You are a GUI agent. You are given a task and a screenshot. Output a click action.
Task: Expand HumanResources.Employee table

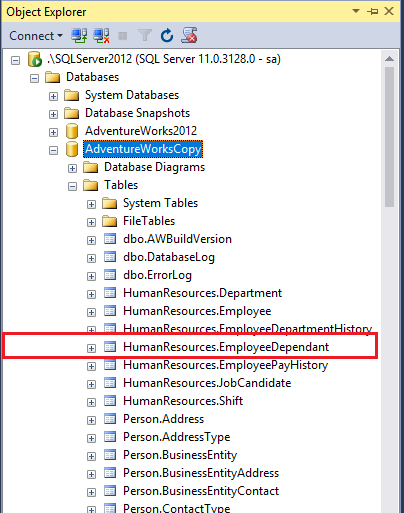(91, 312)
